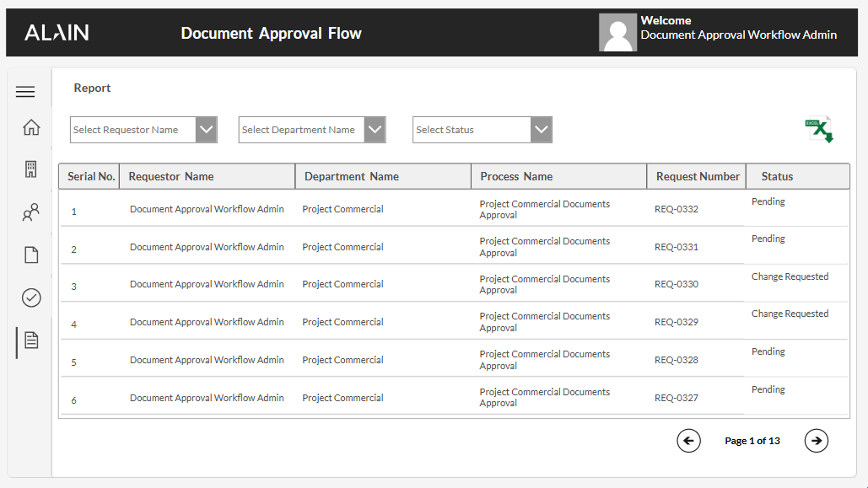Click the admin profile avatar picture
This screenshot has width=868, height=488.
[617, 32]
